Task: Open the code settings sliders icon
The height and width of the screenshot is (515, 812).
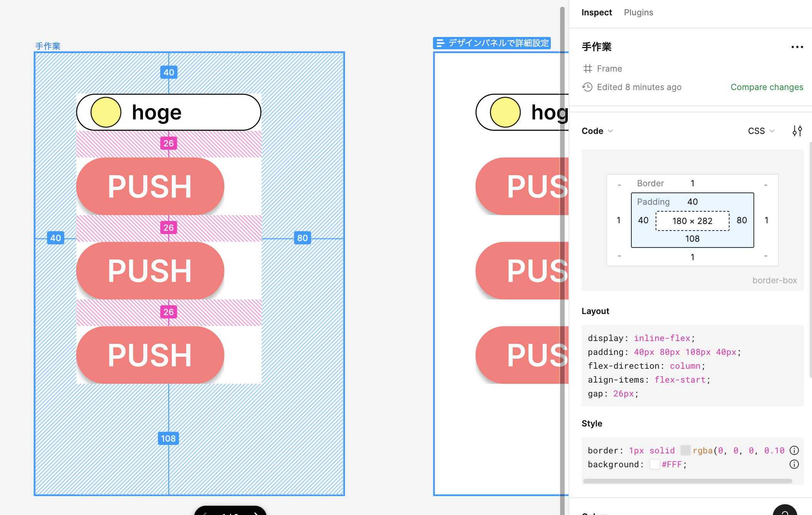Action: point(797,131)
